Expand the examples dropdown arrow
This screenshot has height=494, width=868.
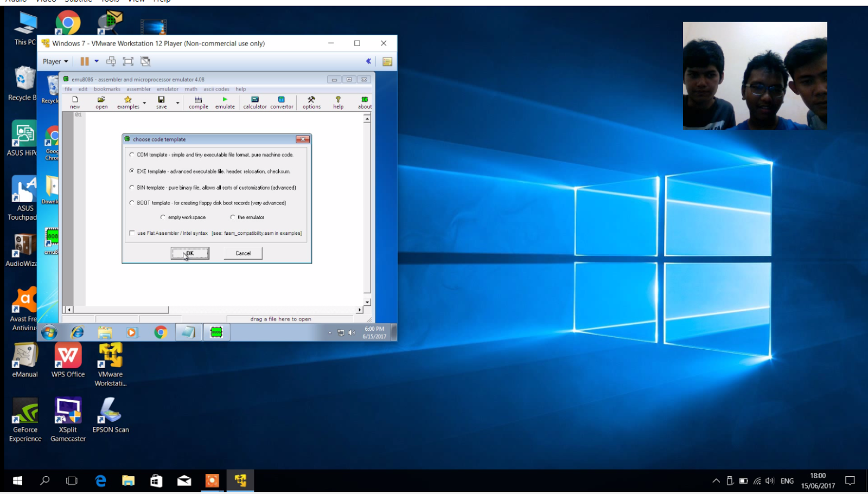pyautogui.click(x=144, y=102)
